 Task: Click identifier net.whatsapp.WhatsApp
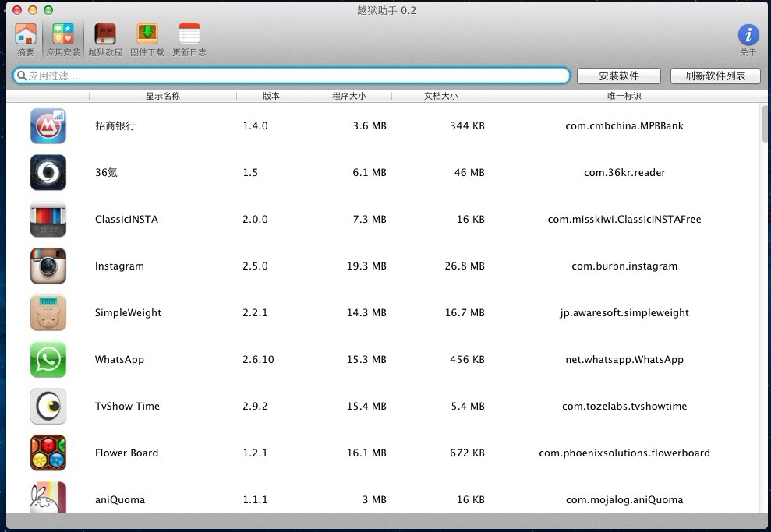click(624, 360)
